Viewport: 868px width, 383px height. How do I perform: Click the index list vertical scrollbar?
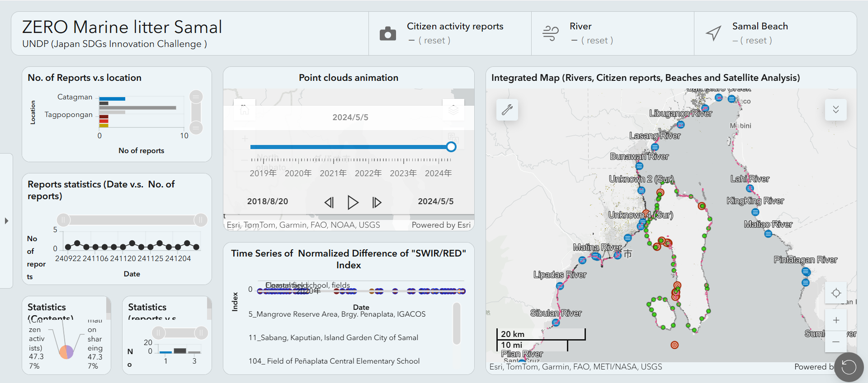tap(457, 323)
